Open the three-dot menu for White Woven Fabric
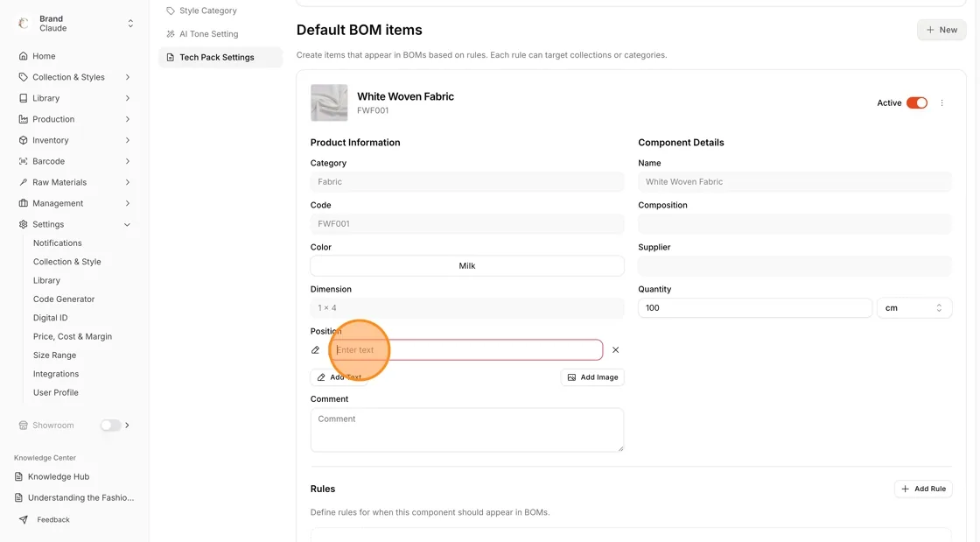Screen dimensions: 980x542 (941, 102)
